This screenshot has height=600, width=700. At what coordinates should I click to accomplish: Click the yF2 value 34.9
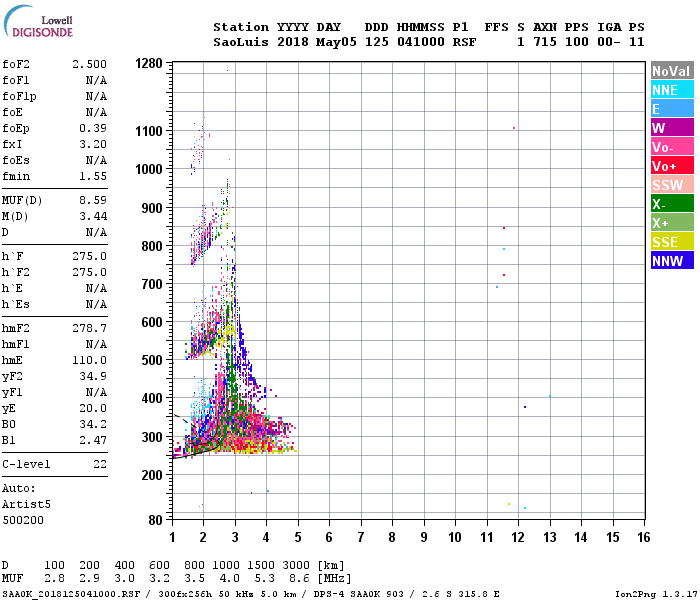click(x=93, y=376)
